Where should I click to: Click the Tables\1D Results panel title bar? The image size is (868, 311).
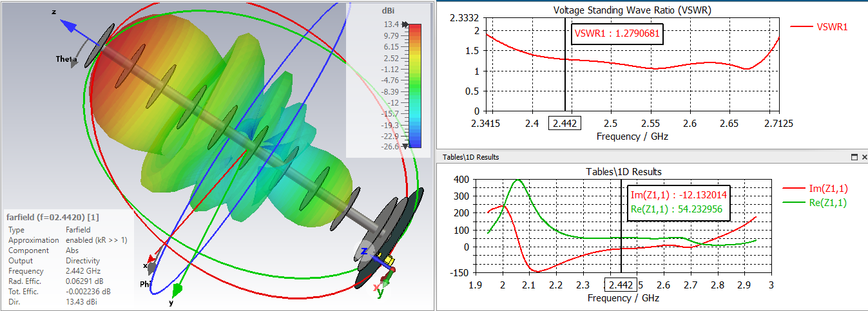(x=652, y=157)
